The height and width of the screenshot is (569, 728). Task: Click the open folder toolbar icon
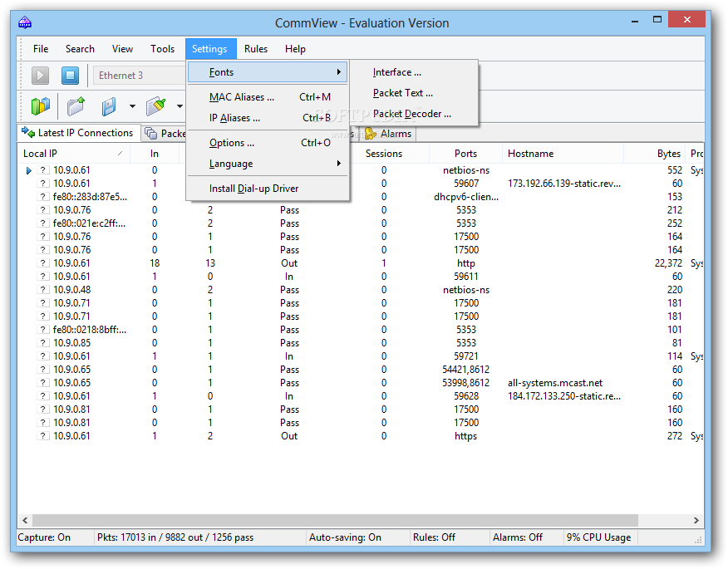coord(76,106)
